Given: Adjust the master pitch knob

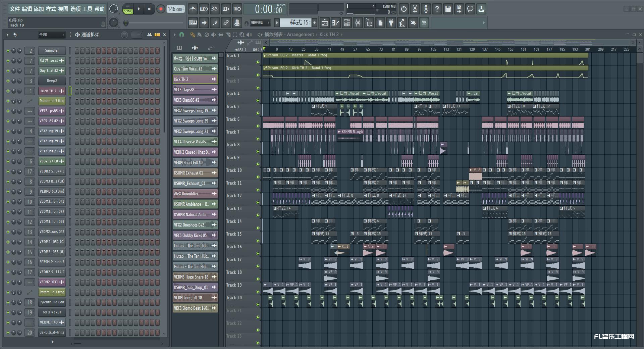Looking at the screenshot, I should (114, 23).
